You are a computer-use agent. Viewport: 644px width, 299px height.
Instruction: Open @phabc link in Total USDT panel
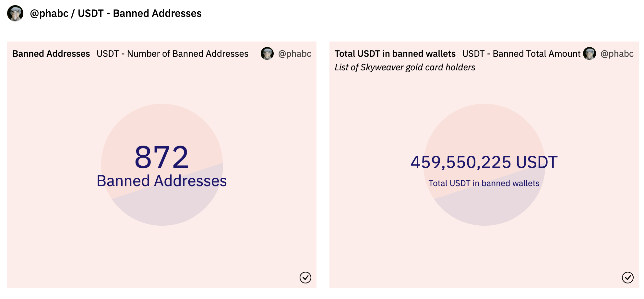pyautogui.click(x=617, y=54)
